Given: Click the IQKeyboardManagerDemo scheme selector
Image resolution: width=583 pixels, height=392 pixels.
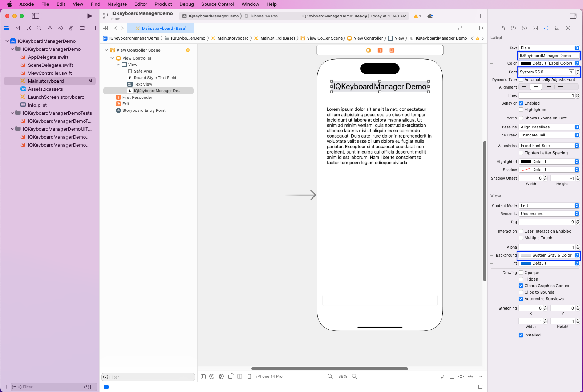Looking at the screenshot, I should pyautogui.click(x=210, y=16).
